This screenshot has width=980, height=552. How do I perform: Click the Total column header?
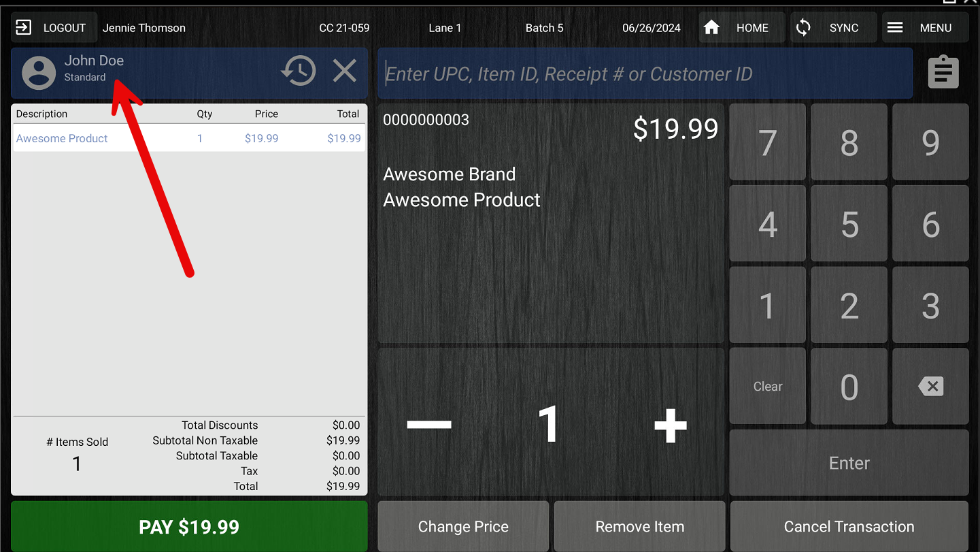coord(348,114)
